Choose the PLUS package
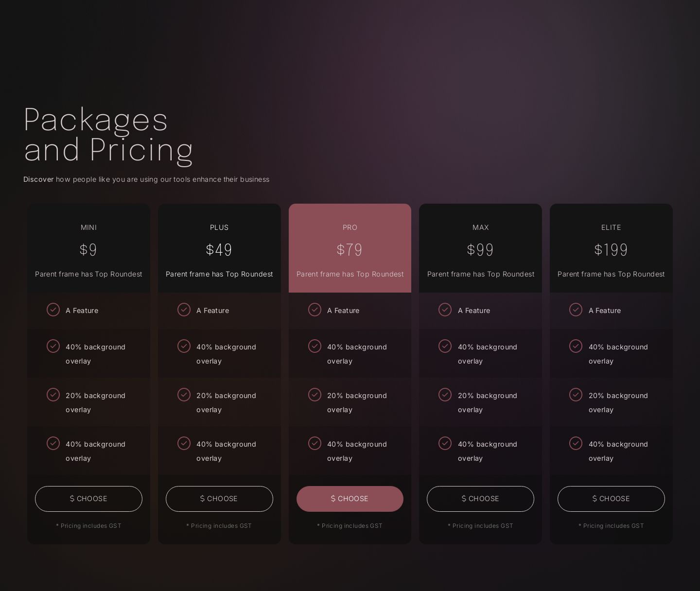700x591 pixels. coord(219,499)
